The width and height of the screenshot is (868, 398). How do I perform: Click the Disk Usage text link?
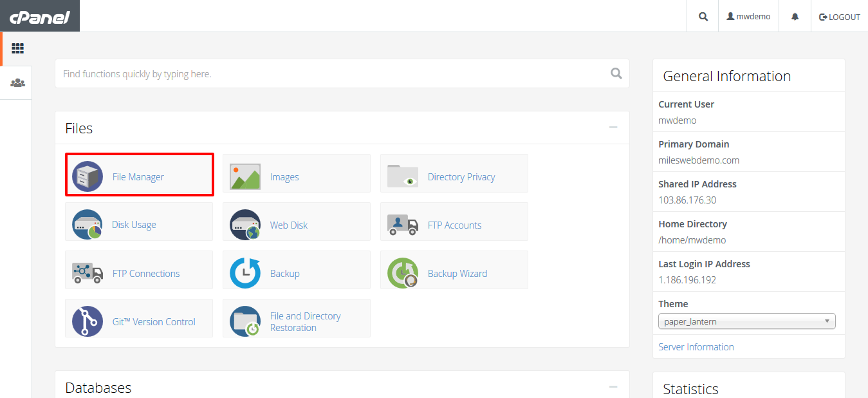click(134, 225)
